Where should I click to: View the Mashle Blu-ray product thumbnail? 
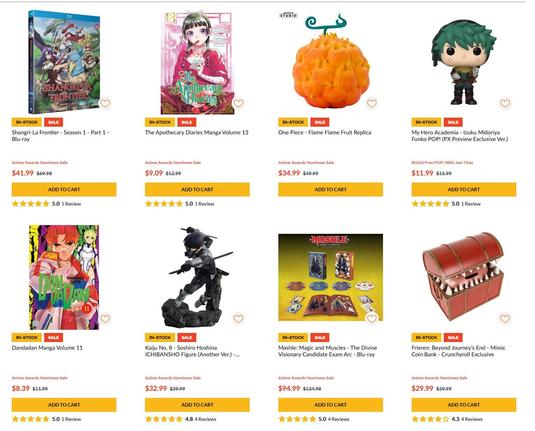330,277
